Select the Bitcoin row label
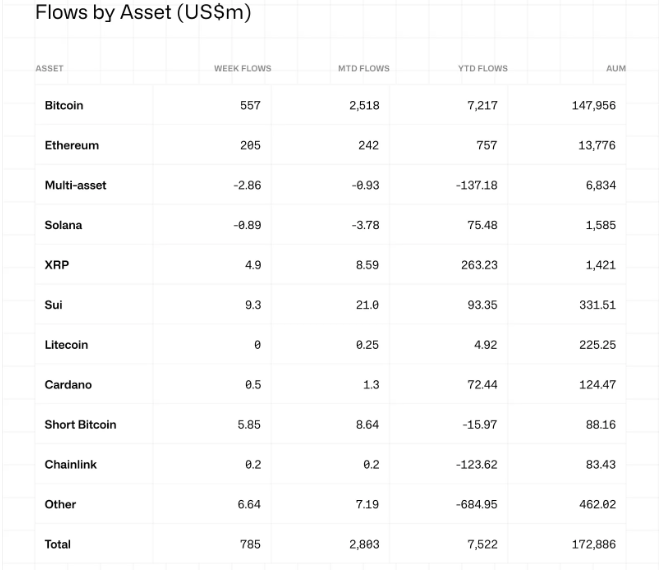Screen dimensions: 660x570 64,105
